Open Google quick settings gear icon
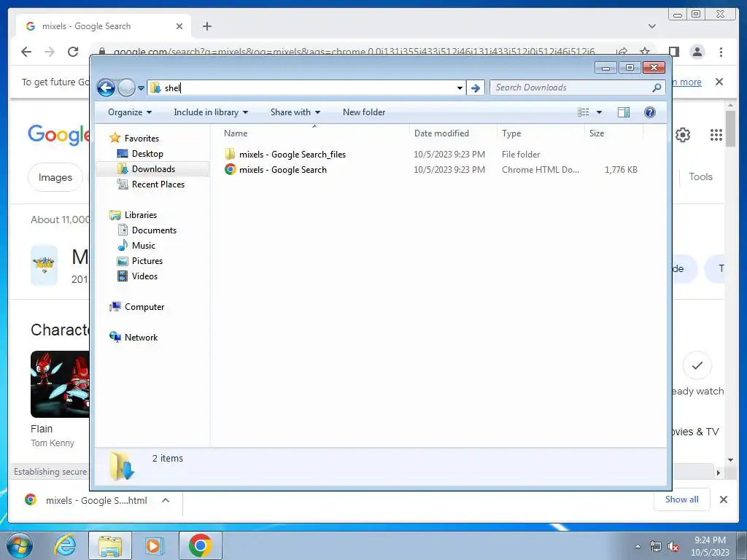This screenshot has width=747, height=560. [683, 135]
